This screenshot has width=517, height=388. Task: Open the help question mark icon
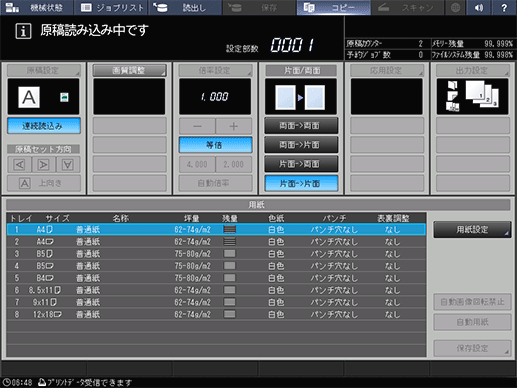pyautogui.click(x=504, y=8)
